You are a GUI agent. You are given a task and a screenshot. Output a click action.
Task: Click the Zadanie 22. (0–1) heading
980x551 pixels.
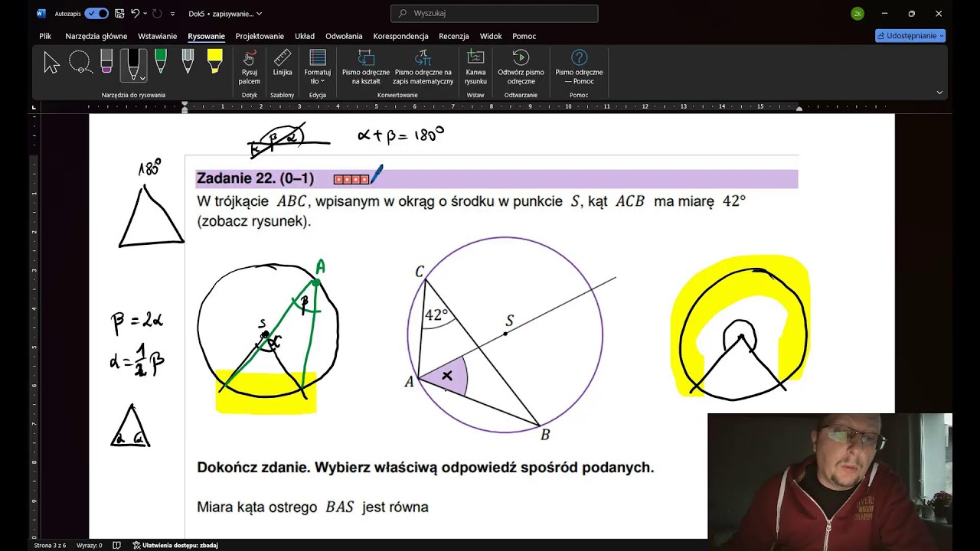click(x=255, y=178)
